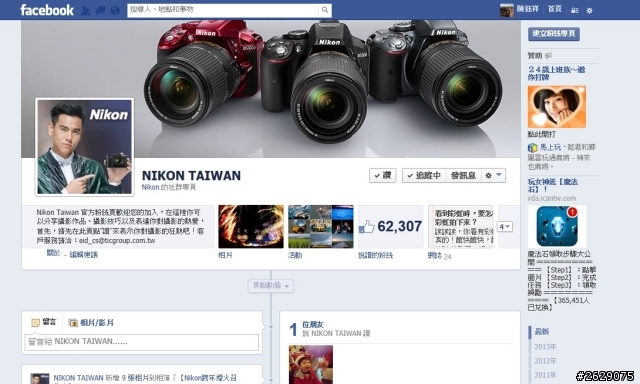640x384 pixels.
Task: Open page gear options dropdown
Action: pyautogui.click(x=493, y=175)
